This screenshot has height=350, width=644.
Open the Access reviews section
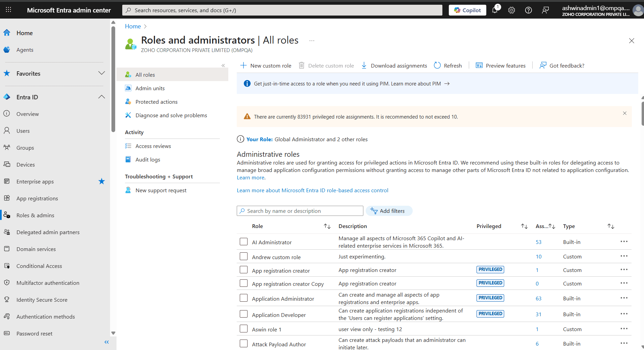[153, 146]
